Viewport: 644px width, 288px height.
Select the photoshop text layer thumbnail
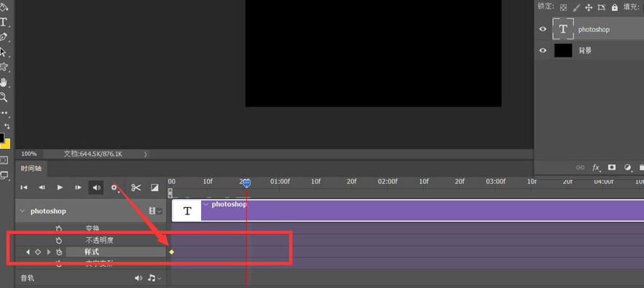[x=563, y=29]
